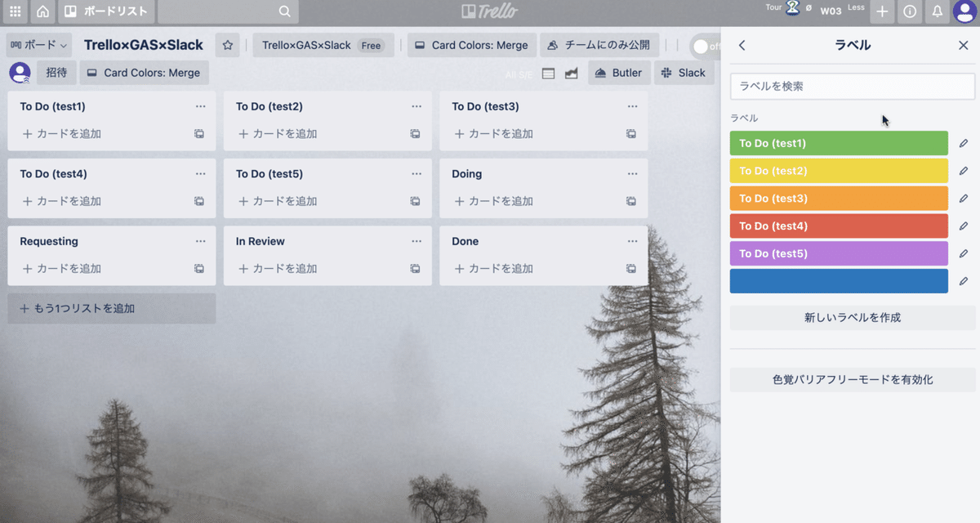Go to Trello home icon
The height and width of the screenshot is (523, 980).
coord(42,11)
